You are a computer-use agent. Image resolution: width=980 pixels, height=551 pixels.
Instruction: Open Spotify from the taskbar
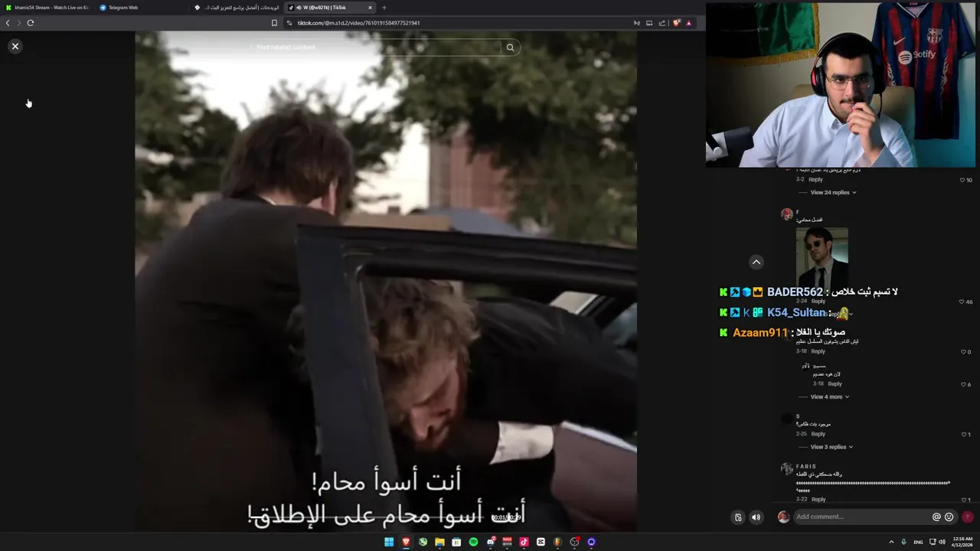473,542
